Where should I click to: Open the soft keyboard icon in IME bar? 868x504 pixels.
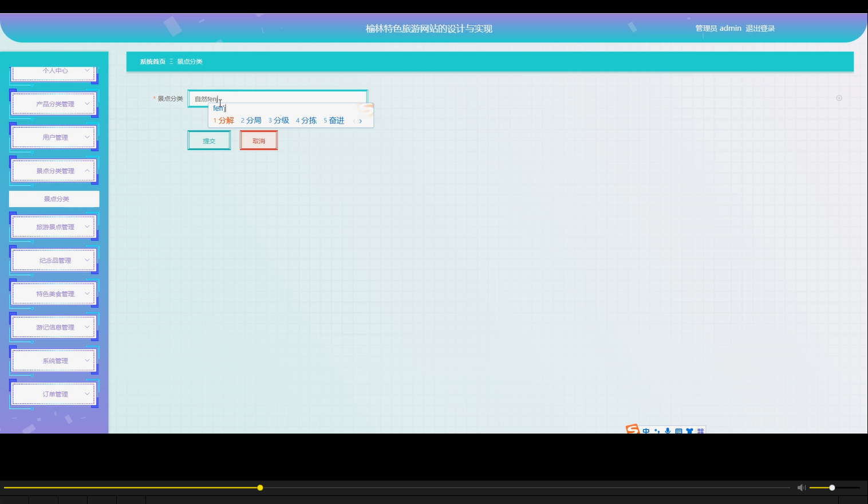click(678, 431)
